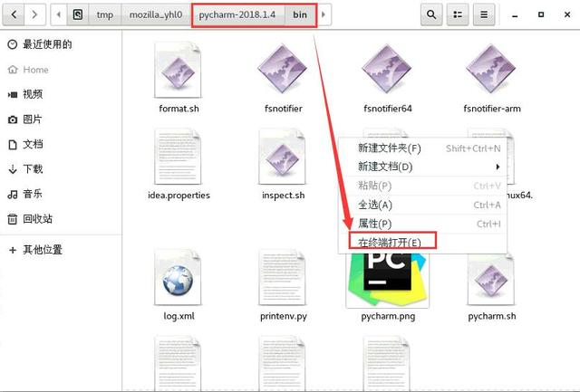580x392 pixels.
Task: Open the search button in toolbar
Action: (431, 14)
